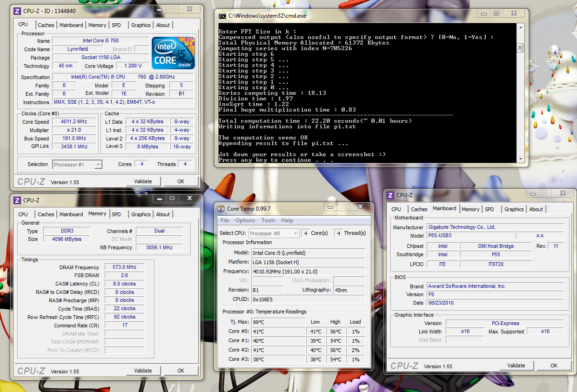Click the processor Name field Intel Core i5 760
This screenshot has height=392, width=577.
click(101, 40)
